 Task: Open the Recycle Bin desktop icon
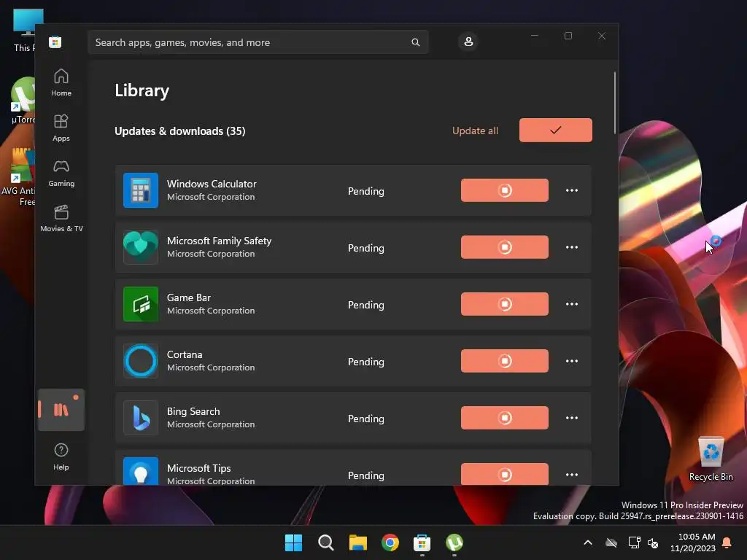pyautogui.click(x=711, y=459)
